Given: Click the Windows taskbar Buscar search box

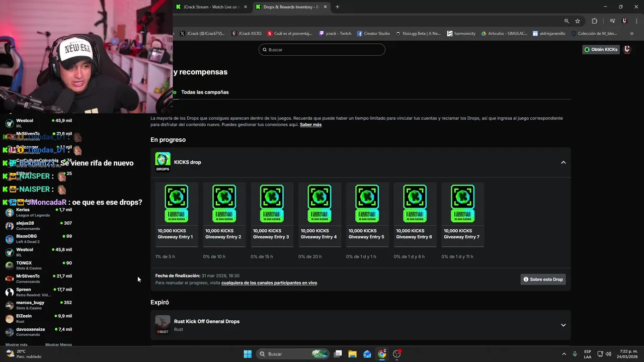Looking at the screenshot, I should tap(293, 354).
